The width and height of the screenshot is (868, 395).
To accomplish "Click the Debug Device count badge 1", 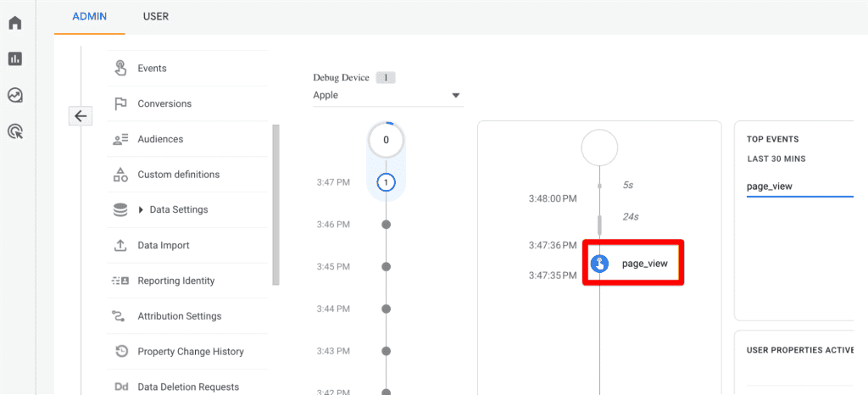I will 386,77.
